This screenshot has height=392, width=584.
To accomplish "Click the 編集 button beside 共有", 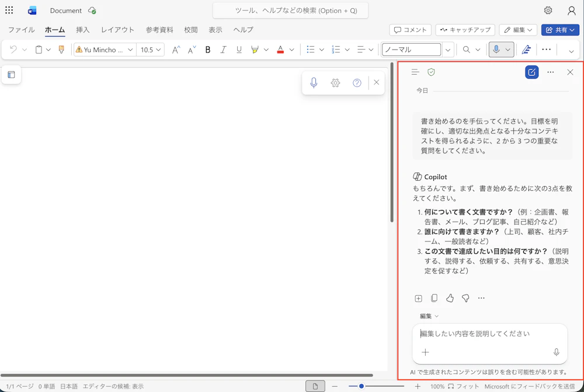I will coord(518,30).
